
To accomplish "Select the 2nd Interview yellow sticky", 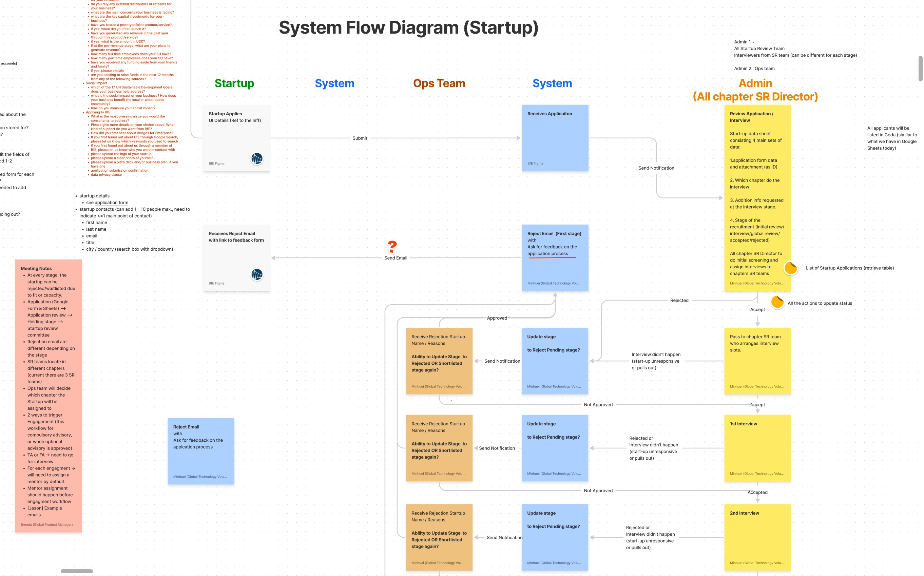I will pyautogui.click(x=757, y=537).
